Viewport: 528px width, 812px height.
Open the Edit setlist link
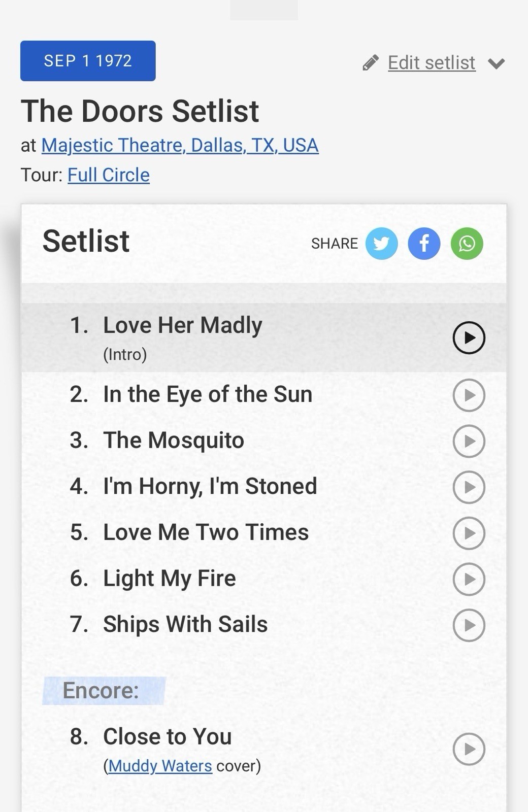tap(432, 63)
